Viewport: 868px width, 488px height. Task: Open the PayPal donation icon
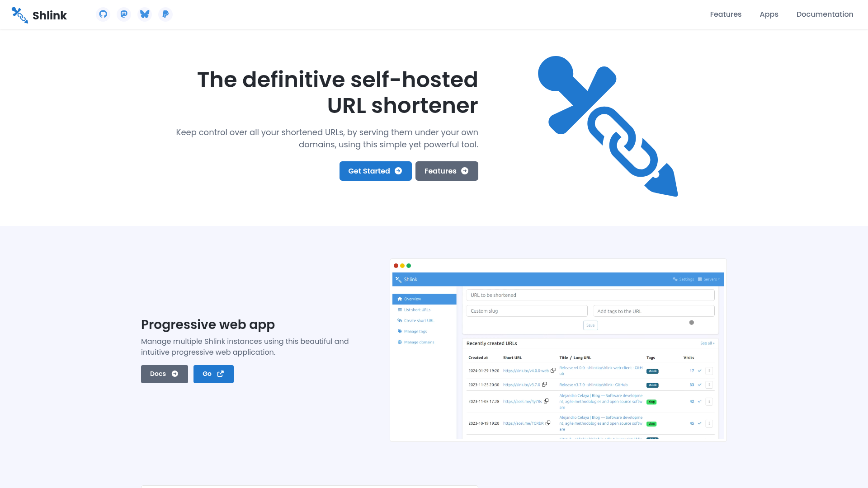(x=165, y=14)
